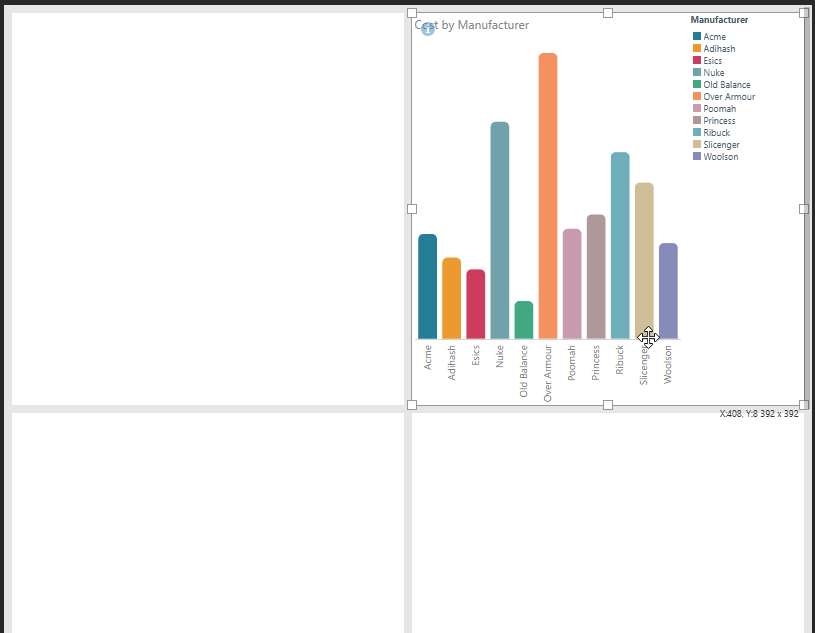815x633 pixels.
Task: Click Woolson legend color swatch
Action: 696,156
